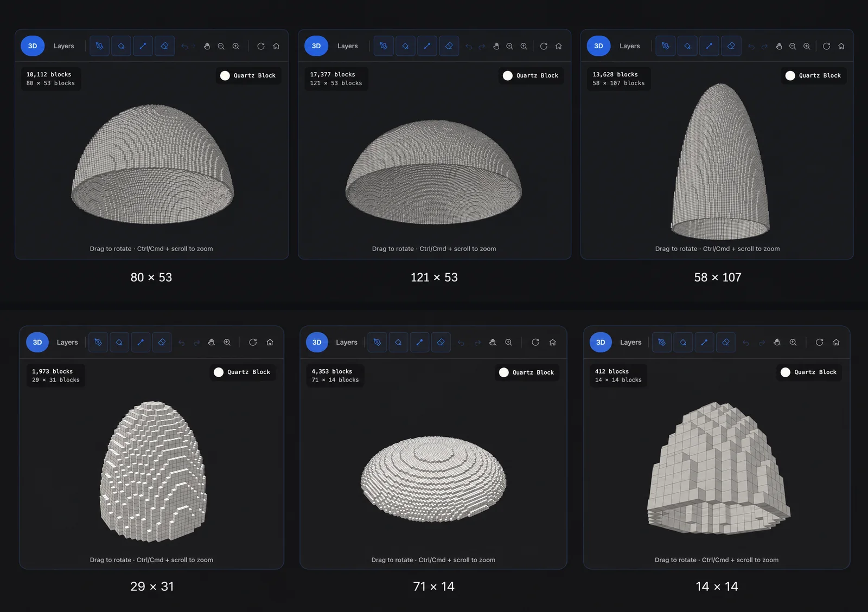This screenshot has height=612, width=868.
Task: Select the pen tool in the 80 × 53 panel
Action: 100,46
